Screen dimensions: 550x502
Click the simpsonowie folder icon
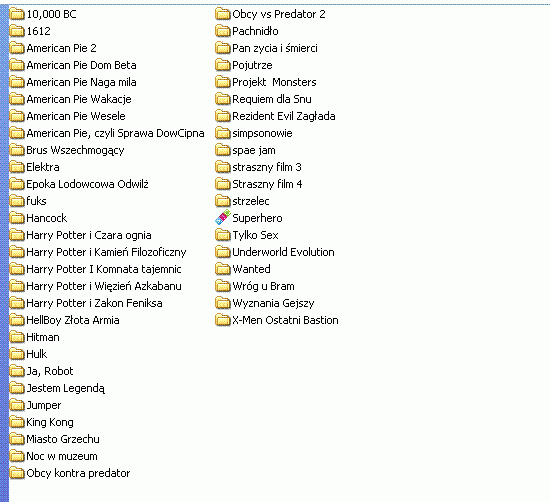click(x=223, y=133)
